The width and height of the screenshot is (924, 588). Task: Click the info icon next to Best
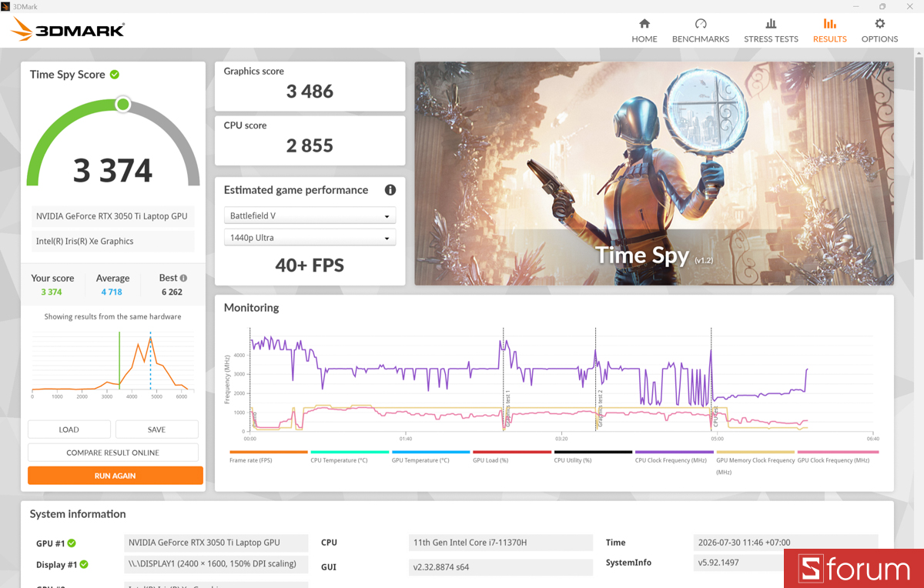(x=183, y=278)
